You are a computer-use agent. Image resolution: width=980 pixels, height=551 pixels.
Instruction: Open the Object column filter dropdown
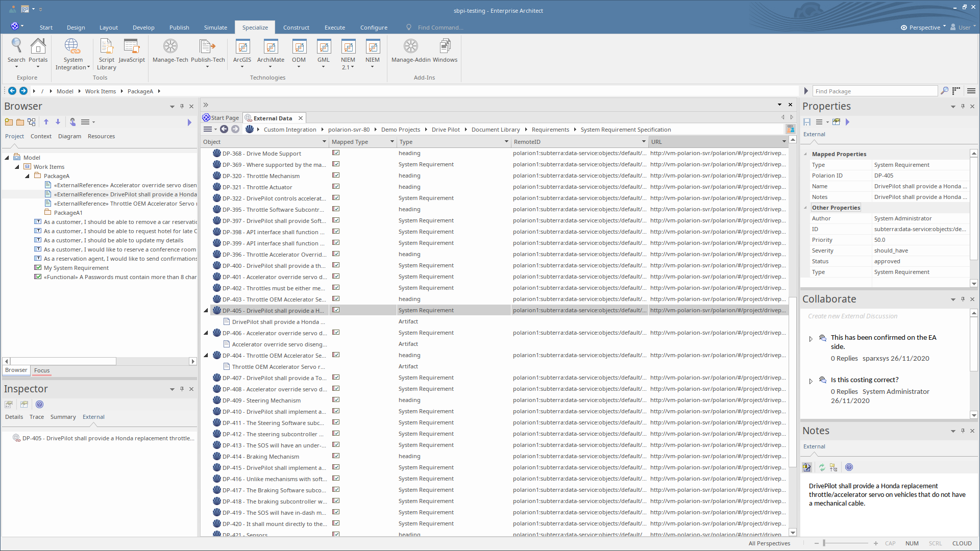(x=324, y=142)
